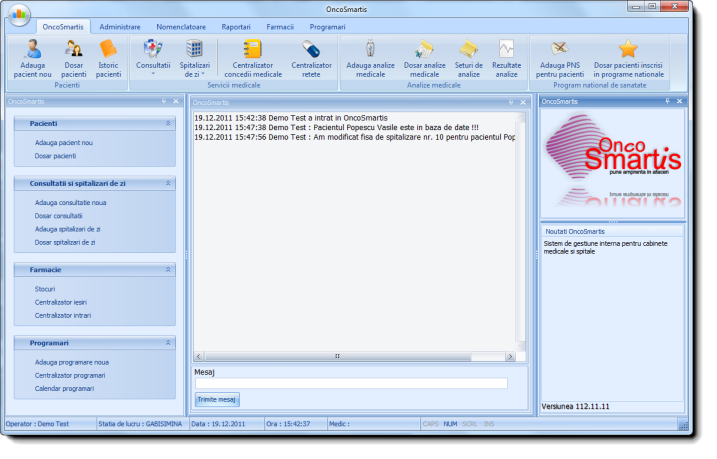
Task: Open Dosar pacienti from the ribbon
Action: 74,59
